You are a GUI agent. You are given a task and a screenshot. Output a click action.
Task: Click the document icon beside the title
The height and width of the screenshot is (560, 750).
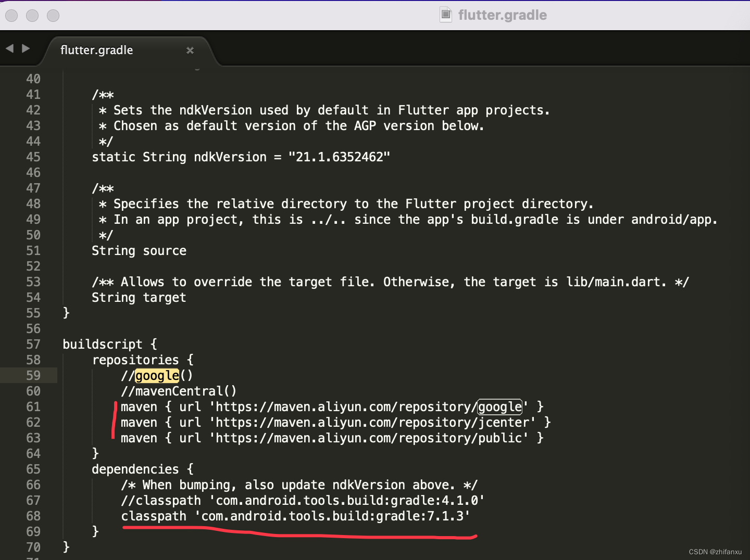[x=445, y=15]
